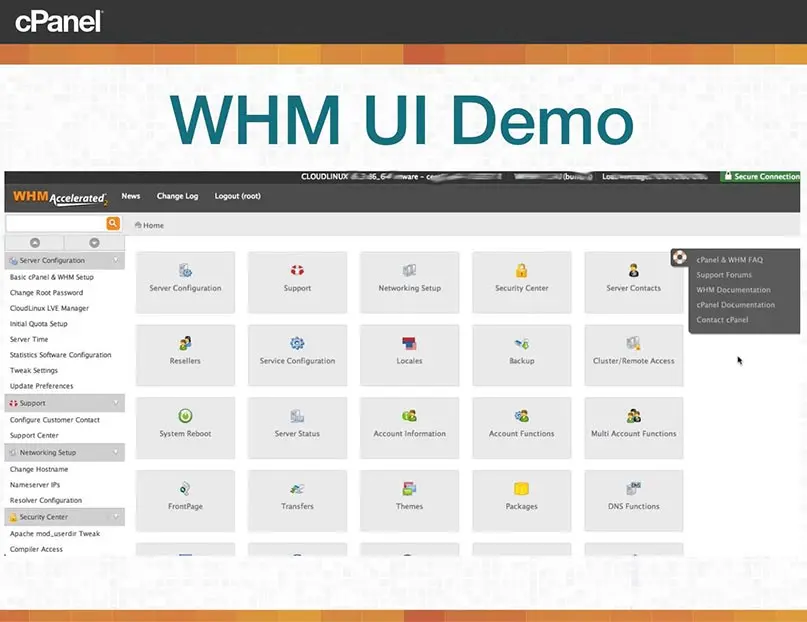
Task: Open the Networking Setup icon tile
Action: pos(409,277)
